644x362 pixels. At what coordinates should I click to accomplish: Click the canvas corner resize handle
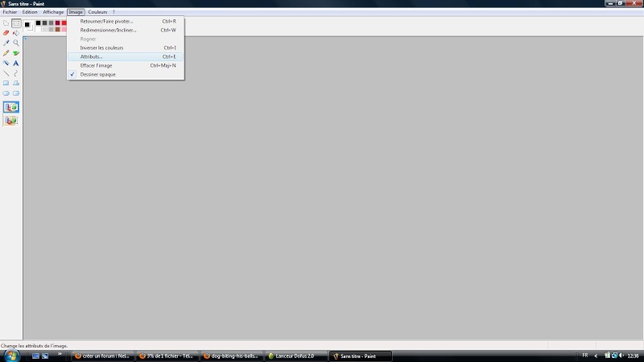click(x=25, y=39)
